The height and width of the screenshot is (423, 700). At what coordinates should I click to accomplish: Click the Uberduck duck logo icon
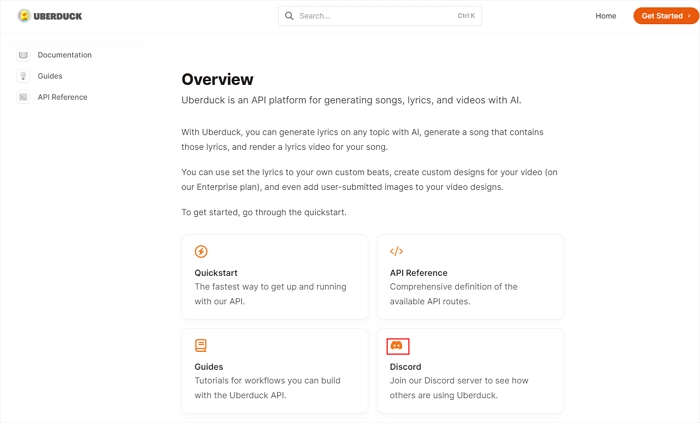click(x=24, y=16)
